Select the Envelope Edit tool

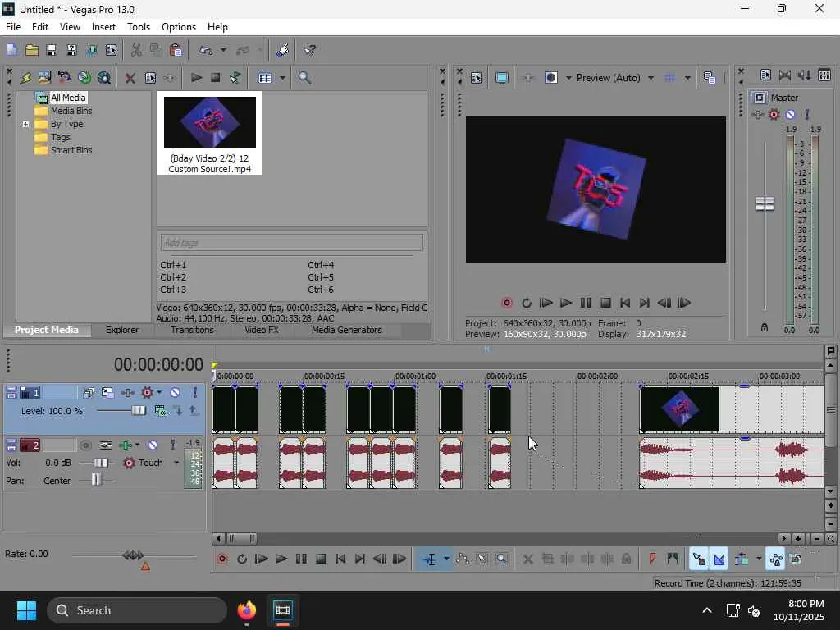point(463,559)
